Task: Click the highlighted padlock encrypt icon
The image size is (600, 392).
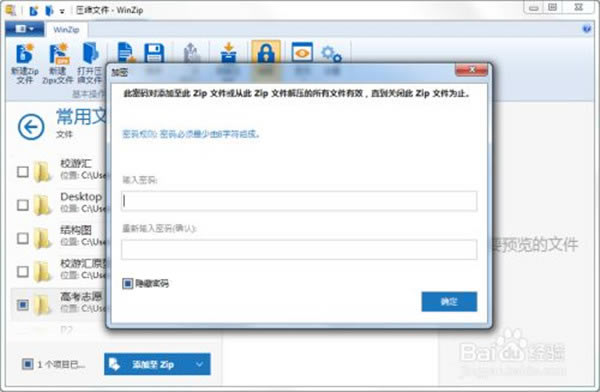Action: click(x=266, y=52)
